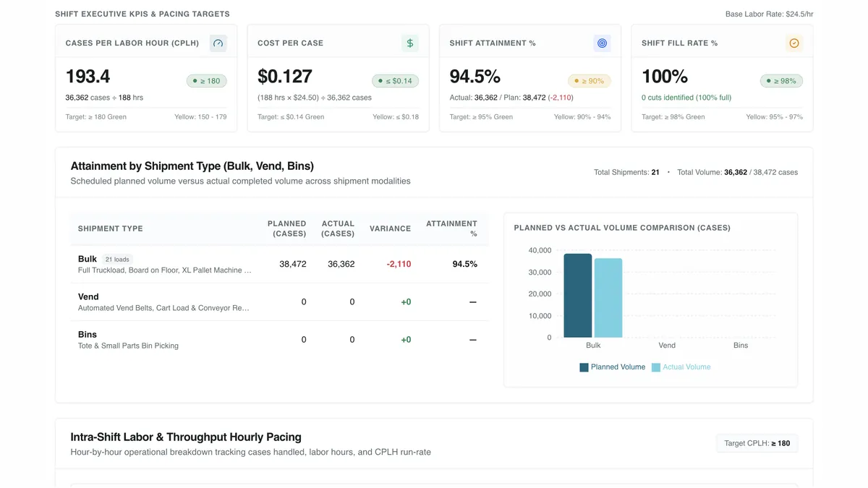
Task: Click the 100% shift fill rate value
Action: coord(665,77)
